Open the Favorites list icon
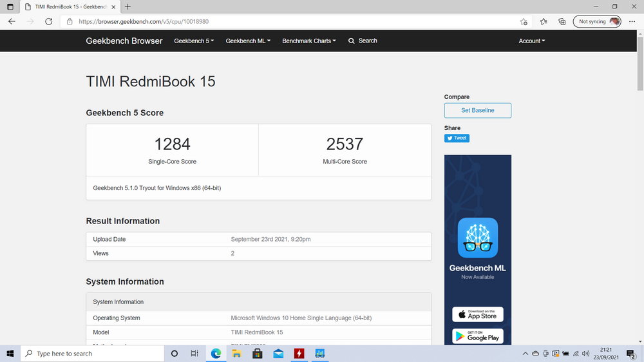The width and height of the screenshot is (644, 362). [x=544, y=21]
